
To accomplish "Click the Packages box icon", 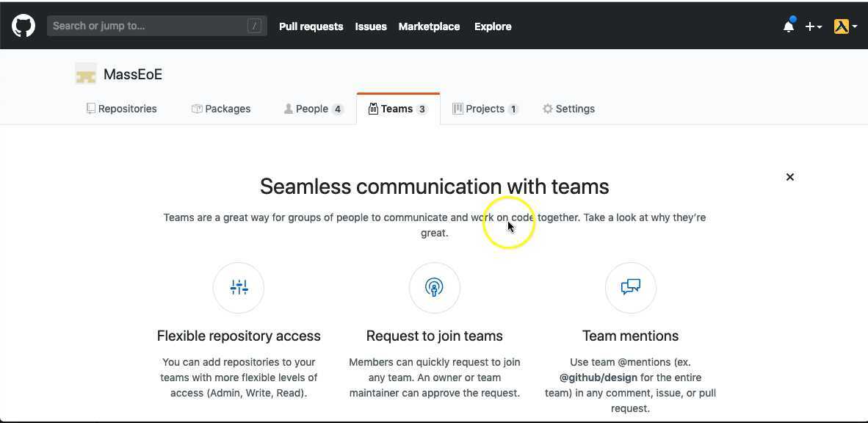I will click(x=197, y=109).
